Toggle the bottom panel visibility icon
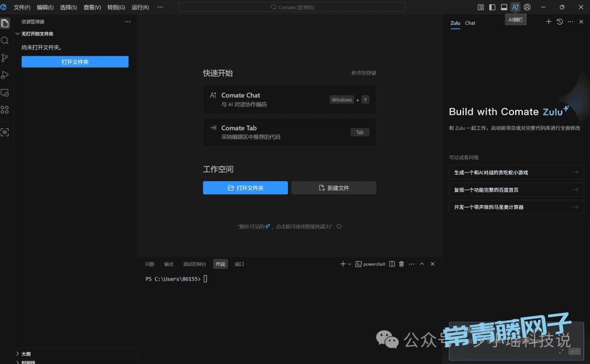The image size is (590, 364). click(x=504, y=7)
